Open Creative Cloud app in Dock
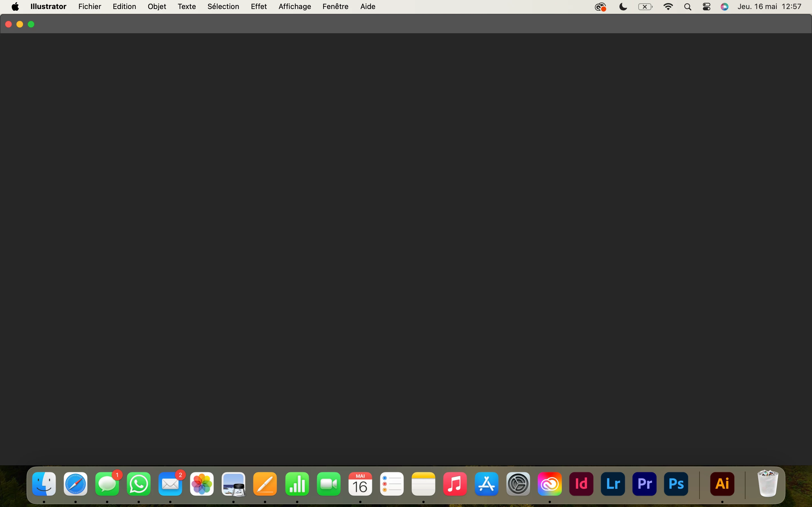This screenshot has width=812, height=507. pos(550,484)
